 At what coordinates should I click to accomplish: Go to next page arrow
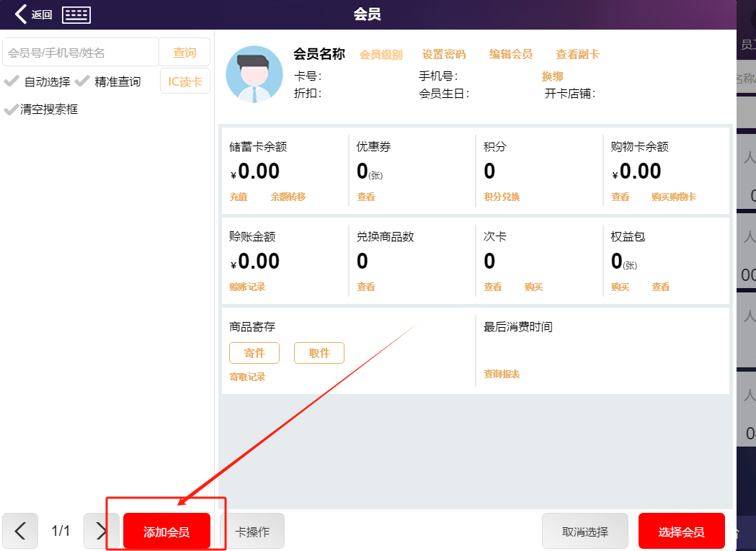pos(101,532)
